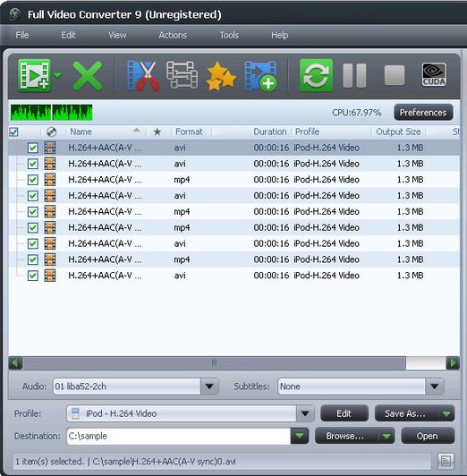The width and height of the screenshot is (467, 476).
Task: Click the star column header
Action: click(x=157, y=132)
